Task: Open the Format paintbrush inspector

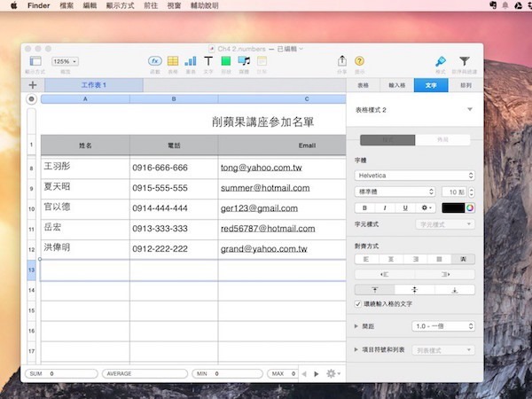Action: (441, 61)
